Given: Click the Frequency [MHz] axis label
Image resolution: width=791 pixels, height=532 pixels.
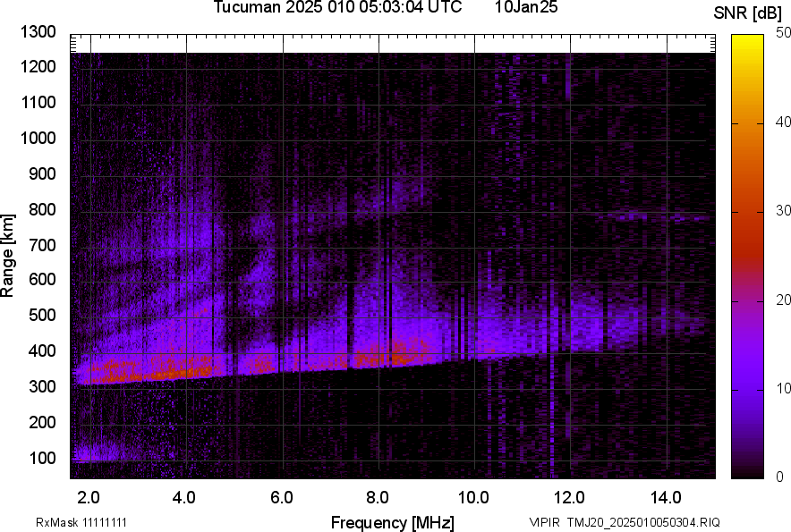Looking at the screenshot, I should click(x=392, y=522).
